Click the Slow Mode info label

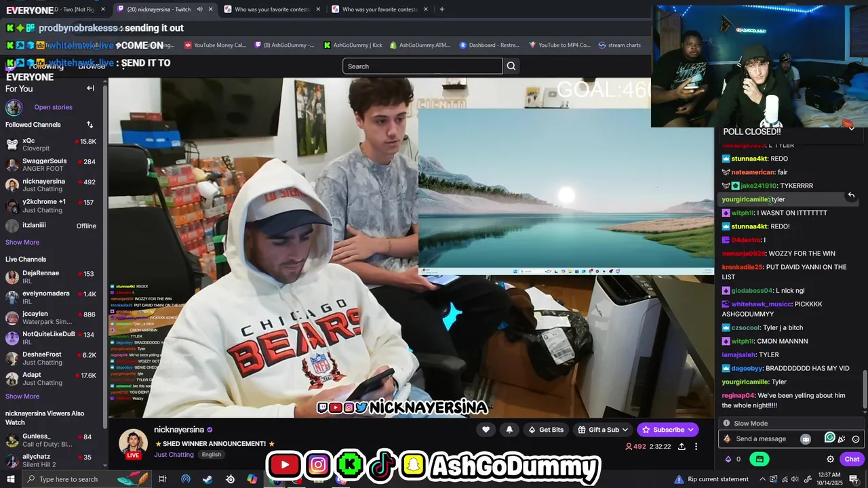click(x=750, y=424)
